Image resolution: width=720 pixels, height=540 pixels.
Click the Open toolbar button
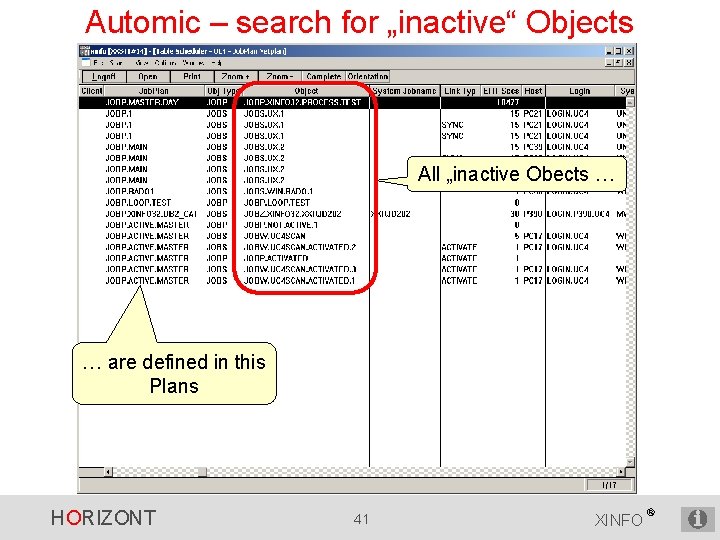(x=148, y=76)
